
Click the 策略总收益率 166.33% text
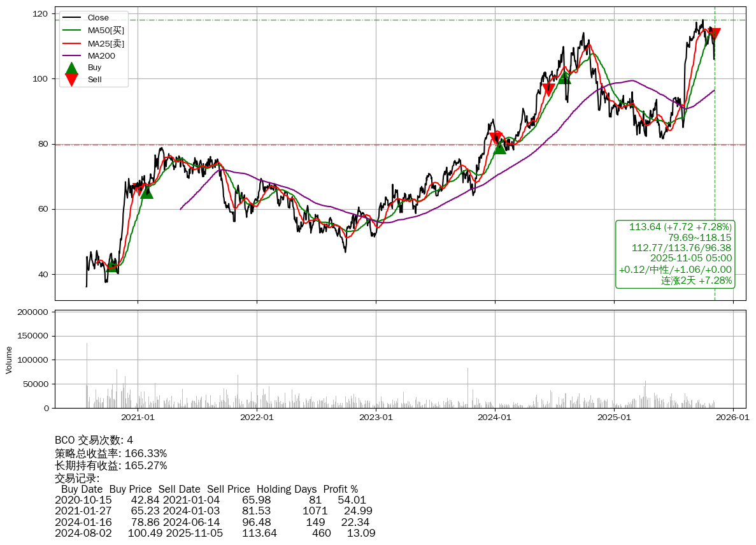point(111,453)
